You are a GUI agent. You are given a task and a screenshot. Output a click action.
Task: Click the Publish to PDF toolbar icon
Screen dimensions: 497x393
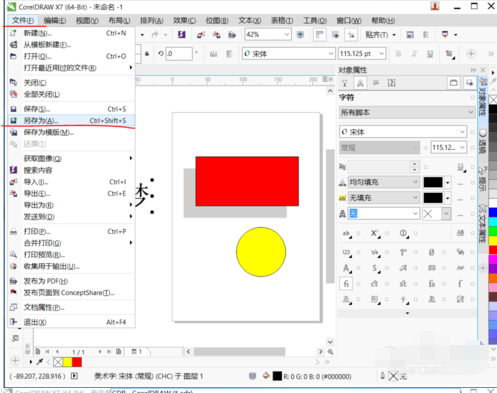click(x=232, y=35)
